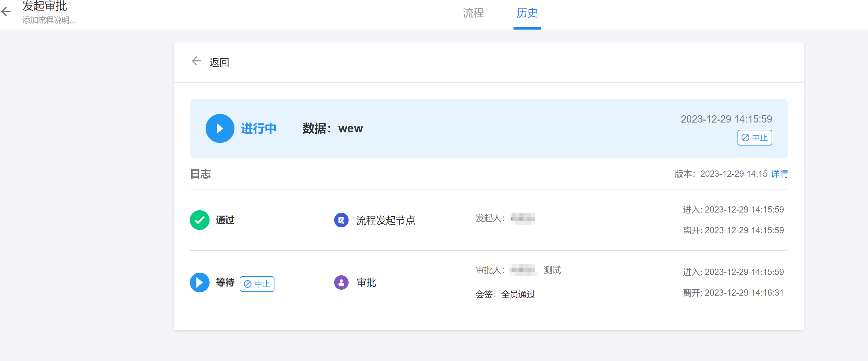Click the prohibit icon in header 中止 button
This screenshot has width=868, height=361.
tap(746, 138)
